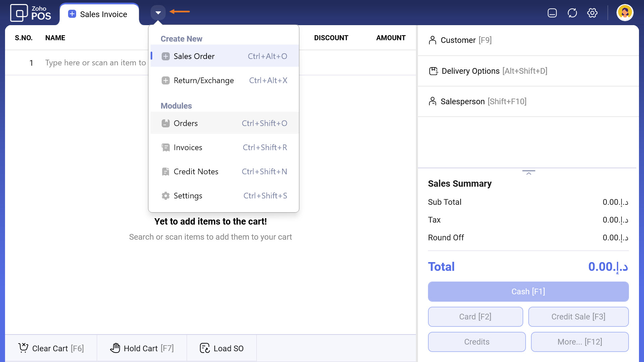
Task: Open the More... [F12] payment options
Action: point(580,342)
